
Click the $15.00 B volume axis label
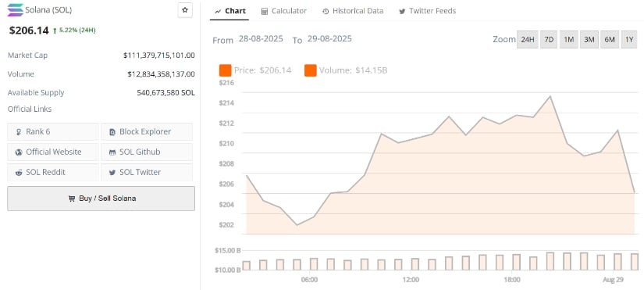tap(227, 250)
